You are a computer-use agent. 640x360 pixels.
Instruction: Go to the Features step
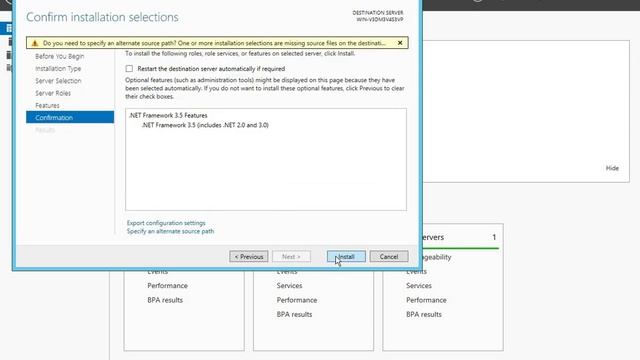[x=47, y=105]
